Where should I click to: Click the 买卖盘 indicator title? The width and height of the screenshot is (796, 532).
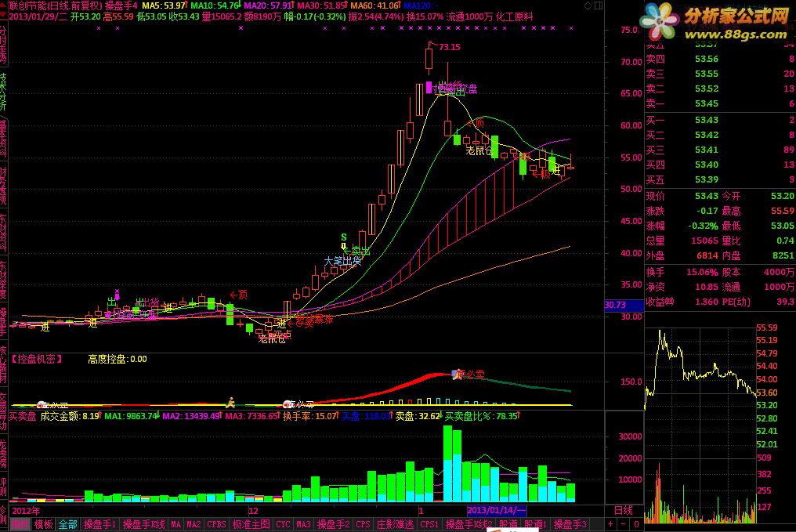click(x=23, y=416)
